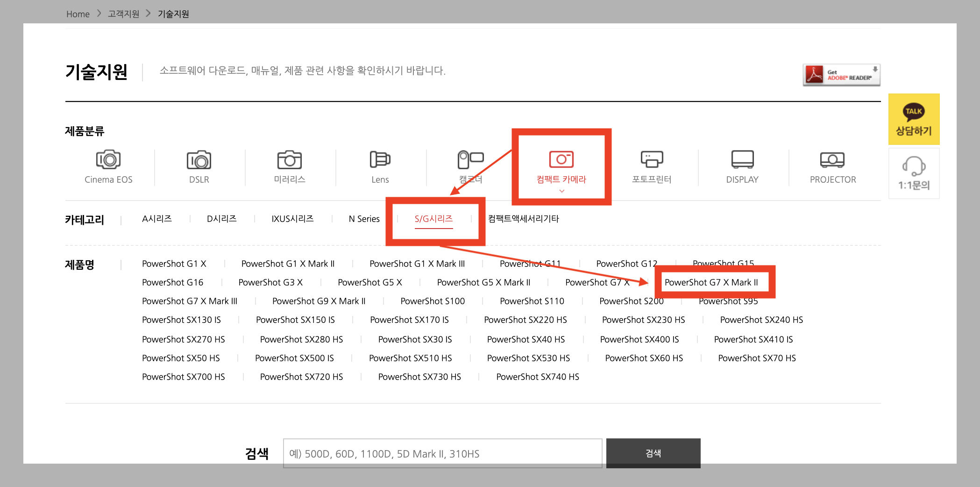This screenshot has height=487, width=980.
Task: Select PowerShot G7 X Mark II
Action: (x=711, y=282)
